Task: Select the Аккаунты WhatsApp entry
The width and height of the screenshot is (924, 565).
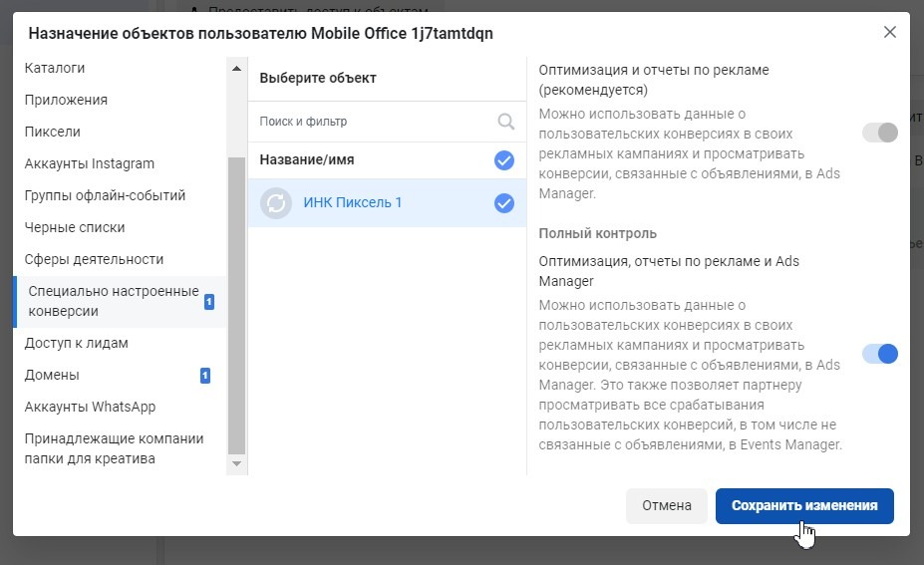Action: (90, 407)
